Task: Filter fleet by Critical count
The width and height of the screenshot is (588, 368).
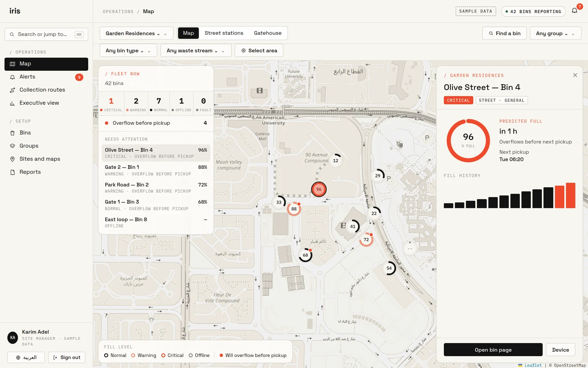Action: point(111,104)
